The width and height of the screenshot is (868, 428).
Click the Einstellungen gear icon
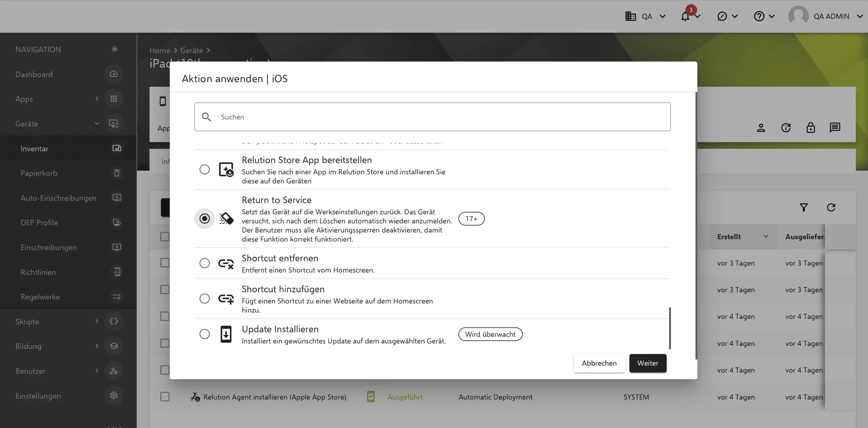pos(114,396)
